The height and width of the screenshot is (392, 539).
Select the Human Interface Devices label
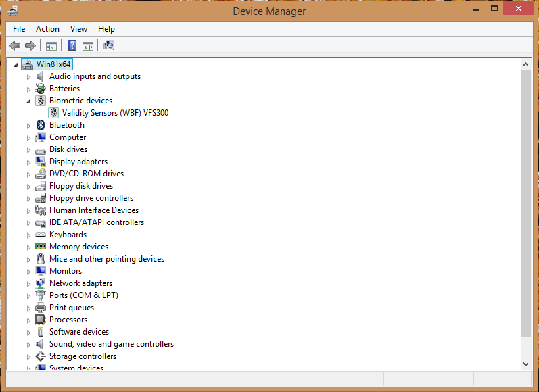[x=94, y=210]
